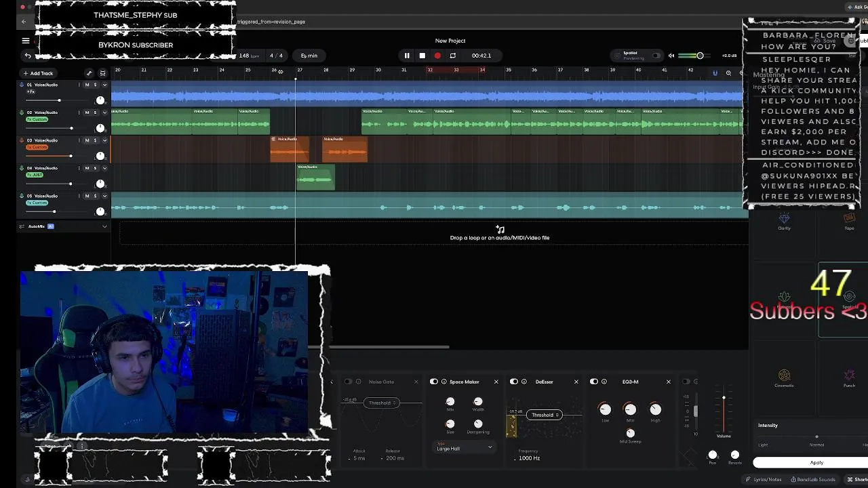Toggle EQ3-M effect power switch
The width and height of the screenshot is (868, 488).
point(594,382)
